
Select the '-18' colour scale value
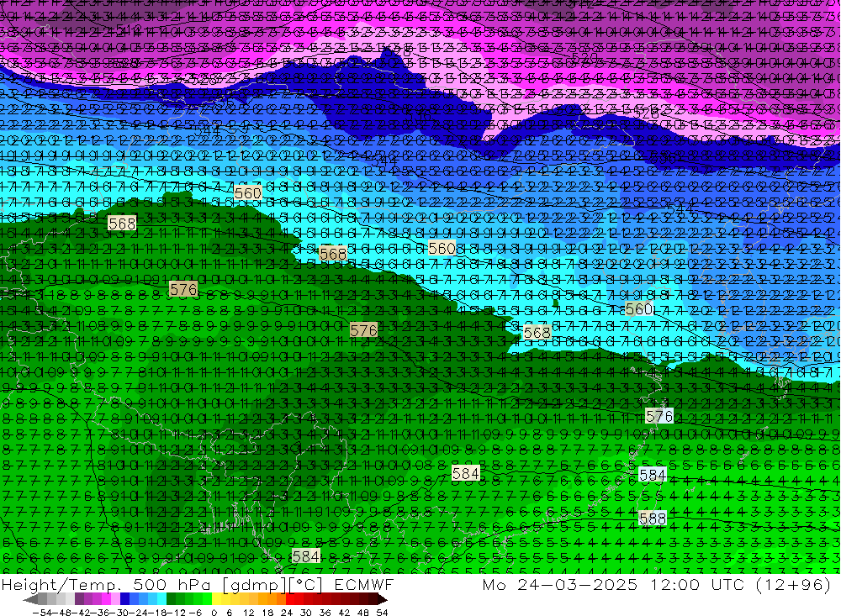(157, 613)
